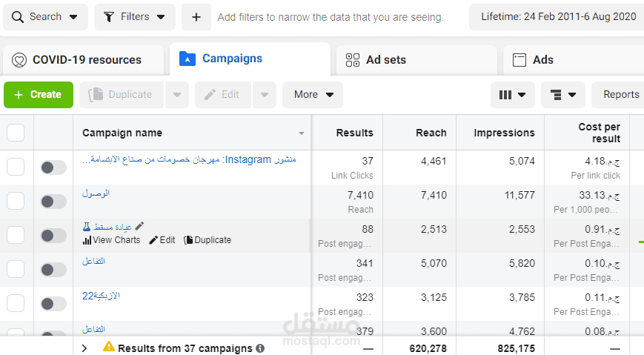Click the plus icon to add a filter
The width and height of the screenshot is (644, 355).
click(x=196, y=17)
